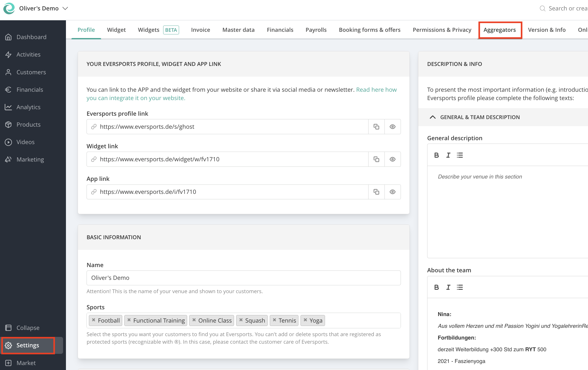Open Marketing in the sidebar
Viewport: 588px width, 370px height.
pyautogui.click(x=30, y=159)
